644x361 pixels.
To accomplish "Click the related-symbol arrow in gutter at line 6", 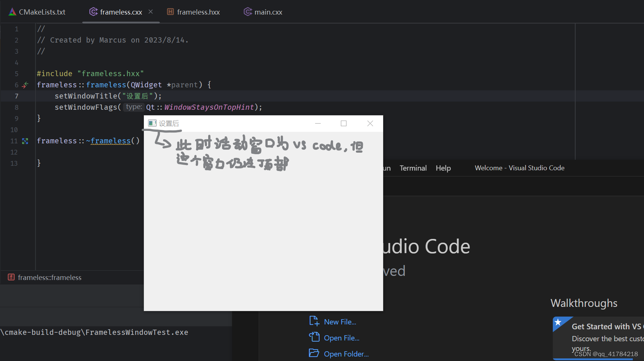I will 25,85.
